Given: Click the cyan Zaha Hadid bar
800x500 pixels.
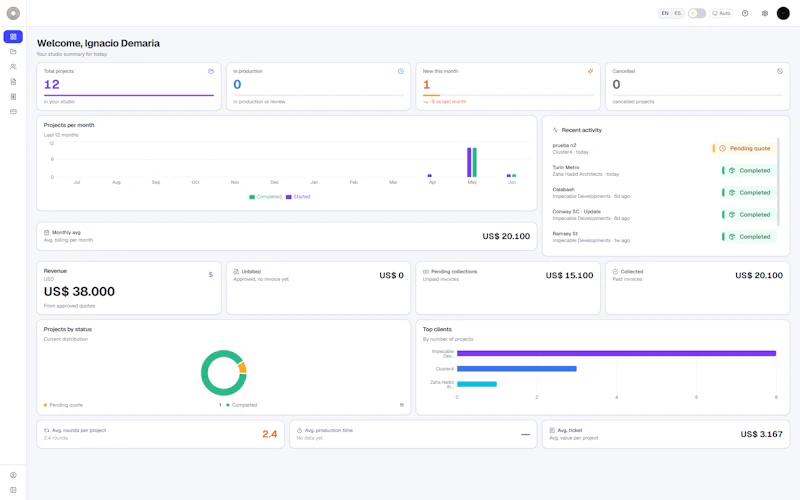Looking at the screenshot, I should point(477,384).
